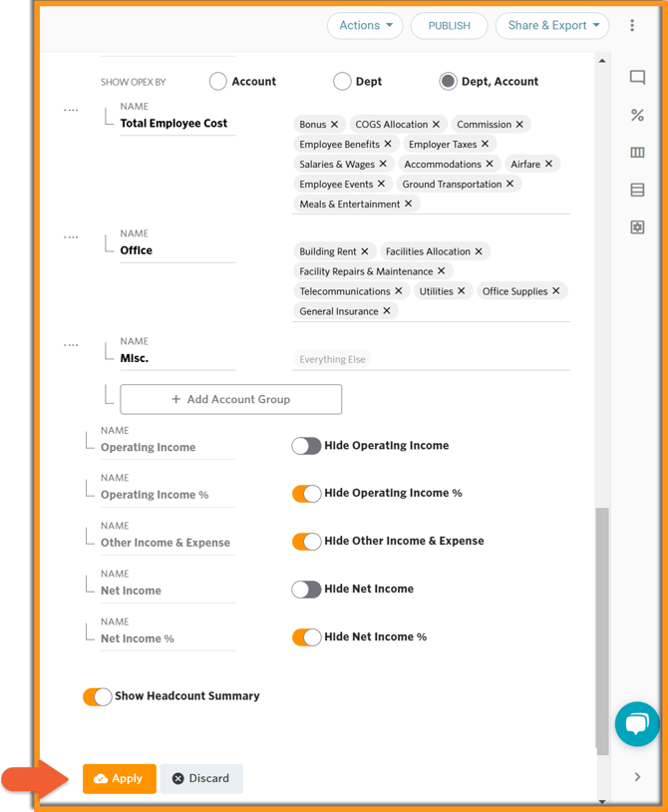Open the columns layout icon in sidebar

click(637, 153)
